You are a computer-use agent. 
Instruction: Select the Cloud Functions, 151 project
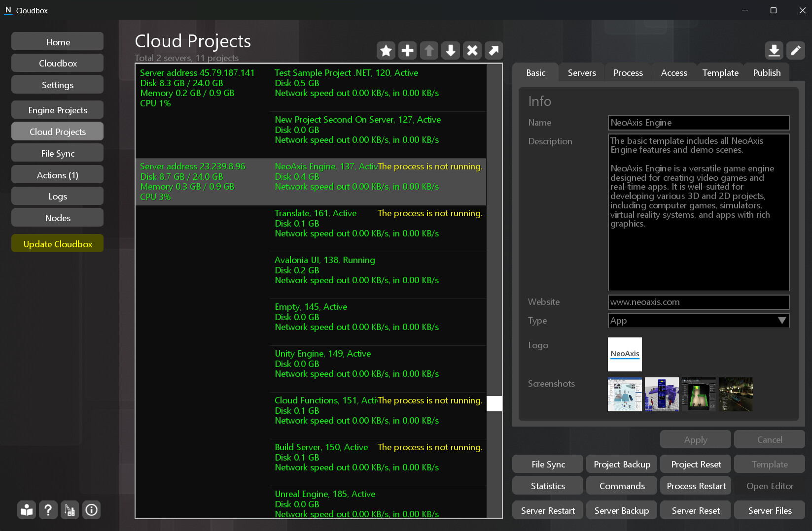tap(378, 416)
